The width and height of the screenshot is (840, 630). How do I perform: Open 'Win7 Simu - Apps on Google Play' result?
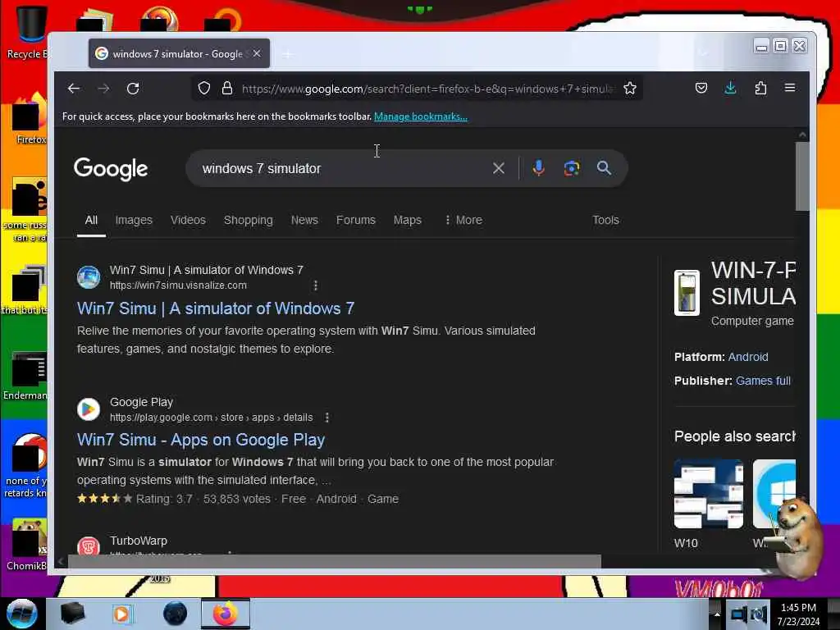point(201,440)
